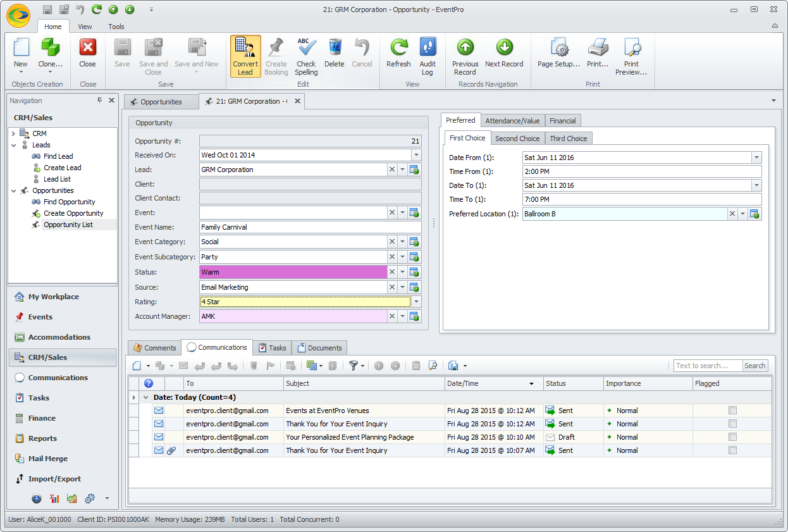Open the Events navigation group

(x=62, y=317)
